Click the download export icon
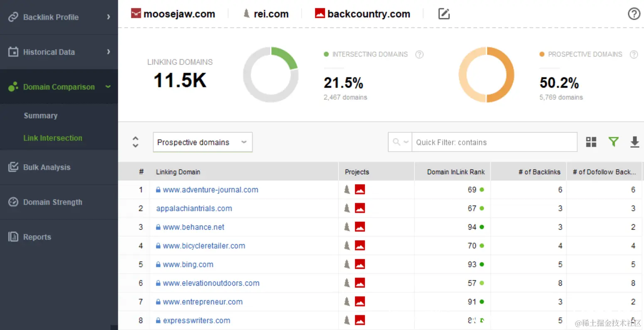 click(x=634, y=142)
